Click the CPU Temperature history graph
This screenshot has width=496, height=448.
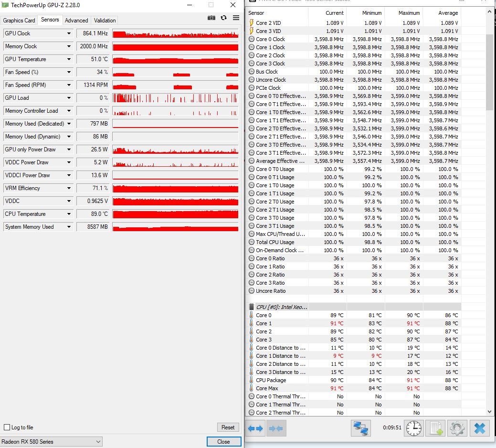point(175,214)
